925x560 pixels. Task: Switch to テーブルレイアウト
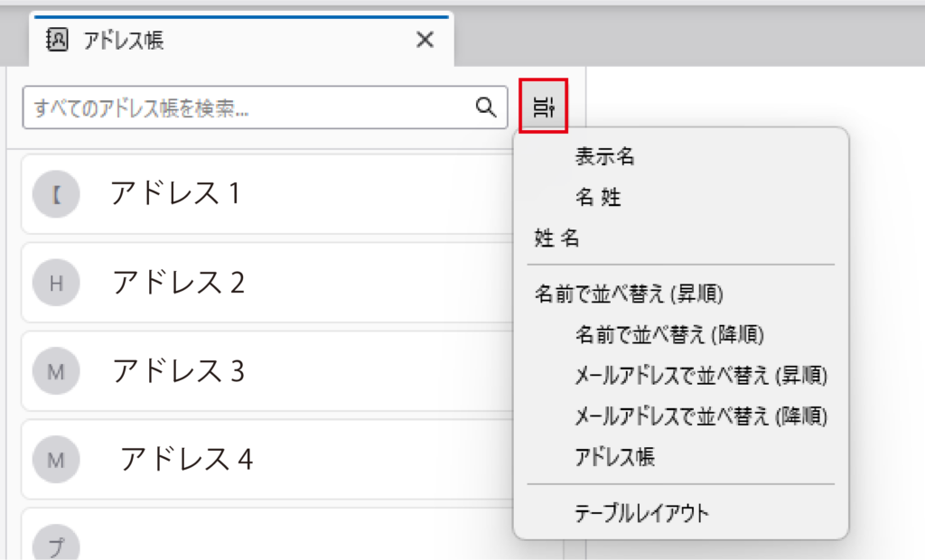(x=641, y=514)
